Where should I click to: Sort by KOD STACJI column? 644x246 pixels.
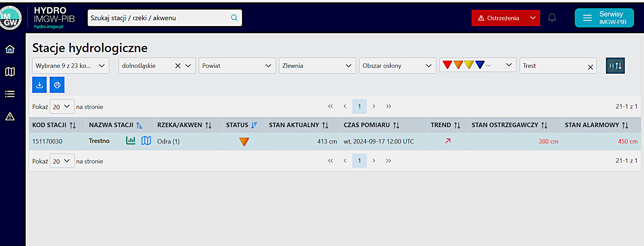[73, 125]
